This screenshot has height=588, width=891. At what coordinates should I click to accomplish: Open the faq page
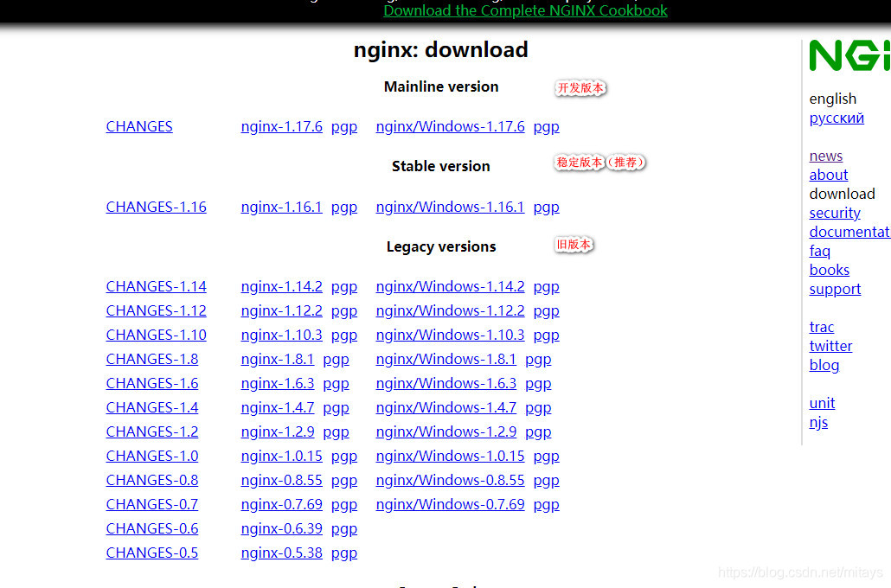[x=819, y=251]
